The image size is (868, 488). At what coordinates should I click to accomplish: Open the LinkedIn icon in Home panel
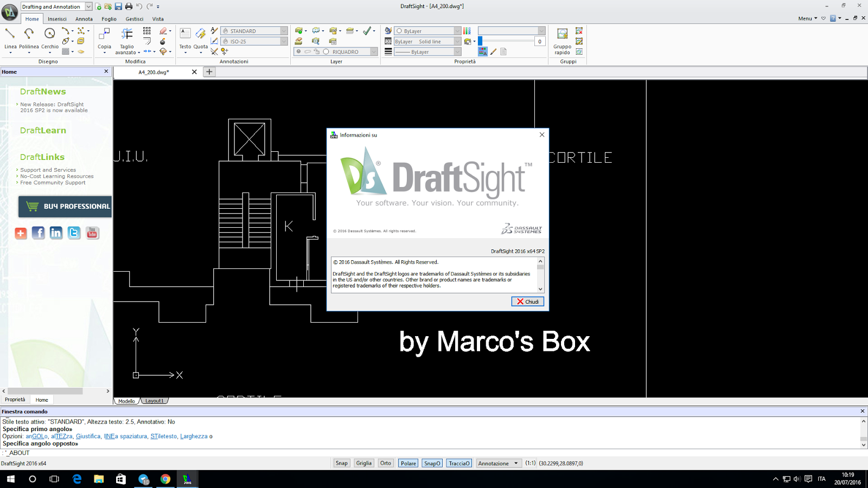tap(56, 233)
